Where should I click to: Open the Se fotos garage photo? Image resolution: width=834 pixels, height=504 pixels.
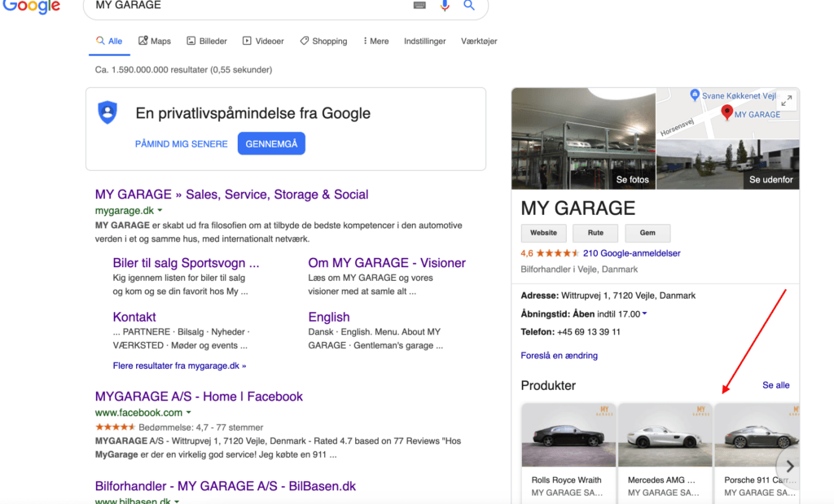[583, 138]
